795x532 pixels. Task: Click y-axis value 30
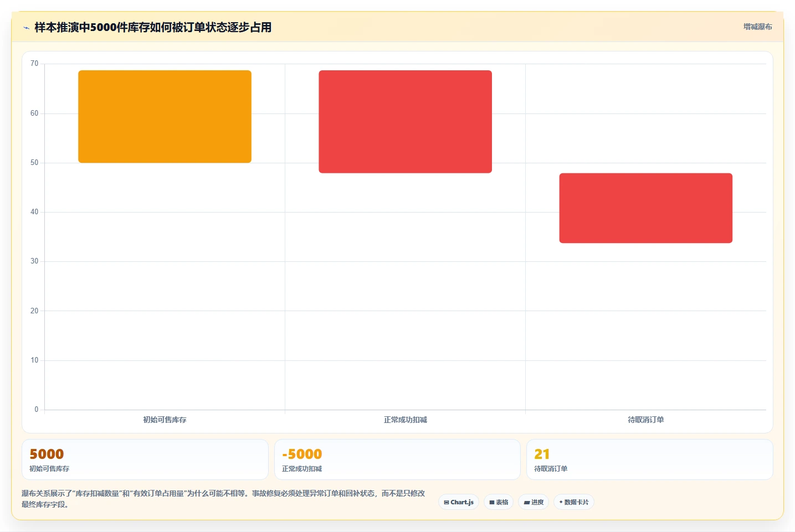tap(34, 261)
